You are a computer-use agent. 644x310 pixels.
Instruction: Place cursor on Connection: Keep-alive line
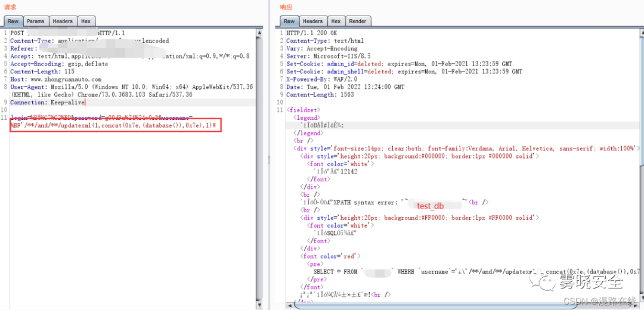click(x=47, y=102)
